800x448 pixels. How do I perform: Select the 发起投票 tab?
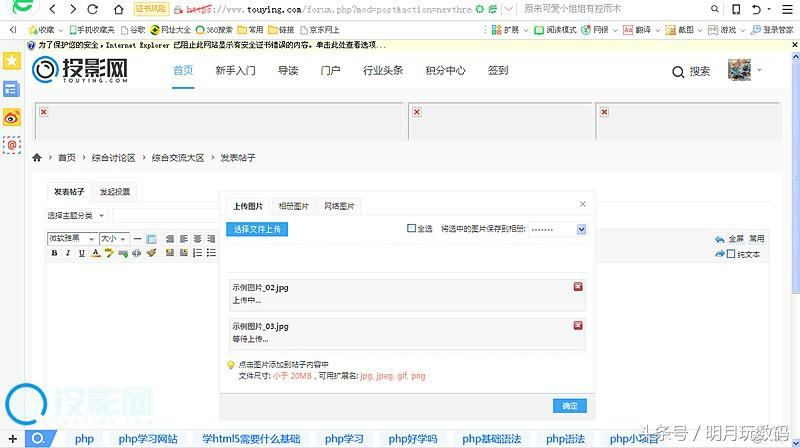[x=115, y=192]
